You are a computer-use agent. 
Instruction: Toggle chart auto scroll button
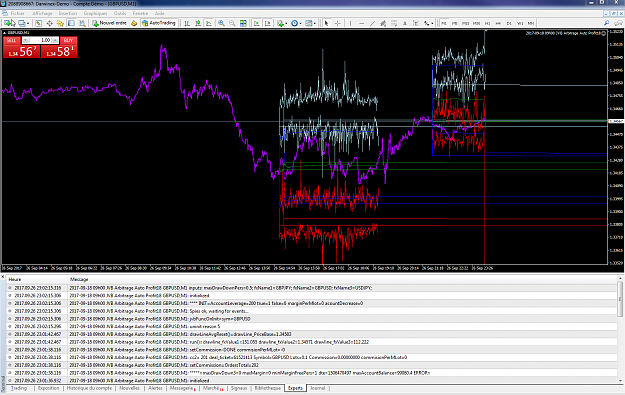[257, 23]
